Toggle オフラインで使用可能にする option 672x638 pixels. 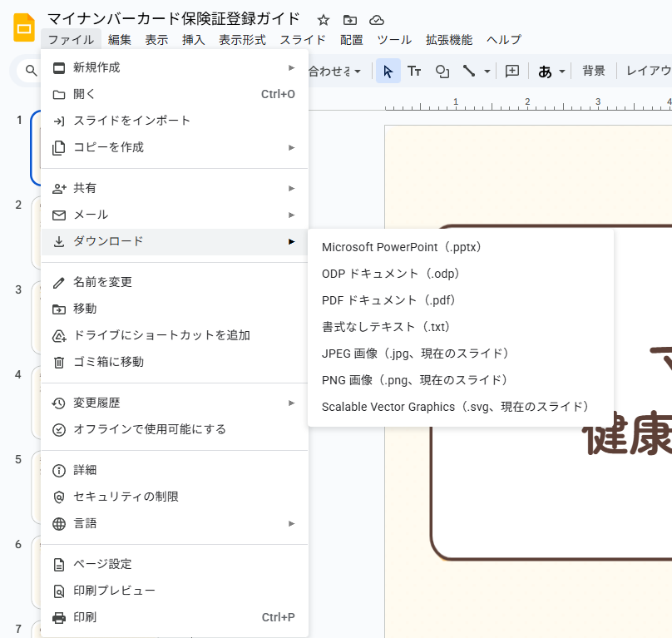(x=175, y=429)
